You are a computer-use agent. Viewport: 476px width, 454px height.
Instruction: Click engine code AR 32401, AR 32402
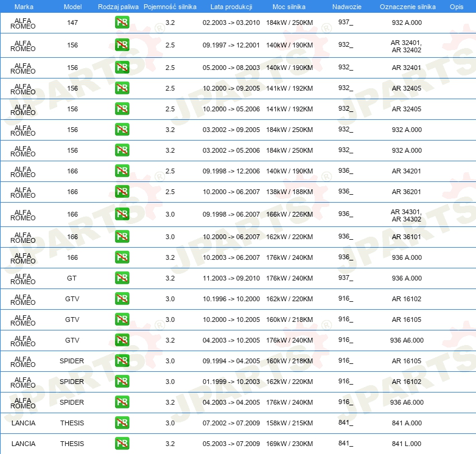tap(407, 46)
